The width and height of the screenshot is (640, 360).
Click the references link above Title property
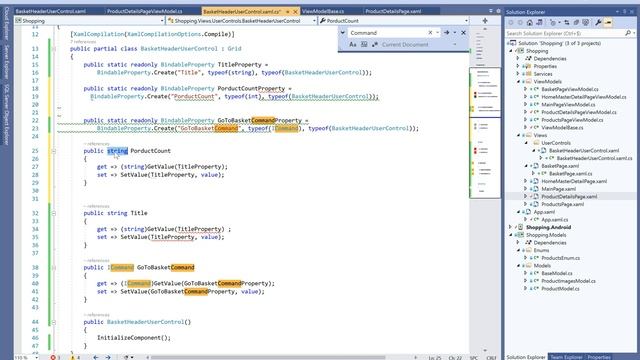click(x=96, y=206)
